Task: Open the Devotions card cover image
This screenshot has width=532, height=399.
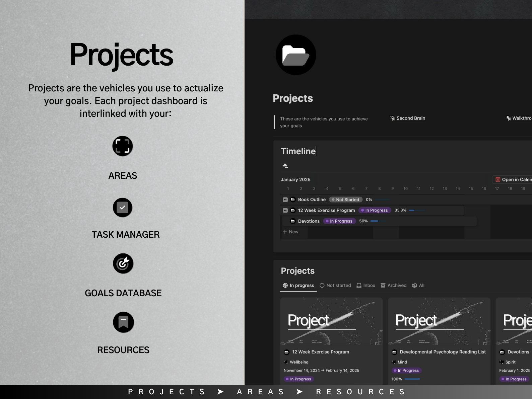Action: (514, 321)
